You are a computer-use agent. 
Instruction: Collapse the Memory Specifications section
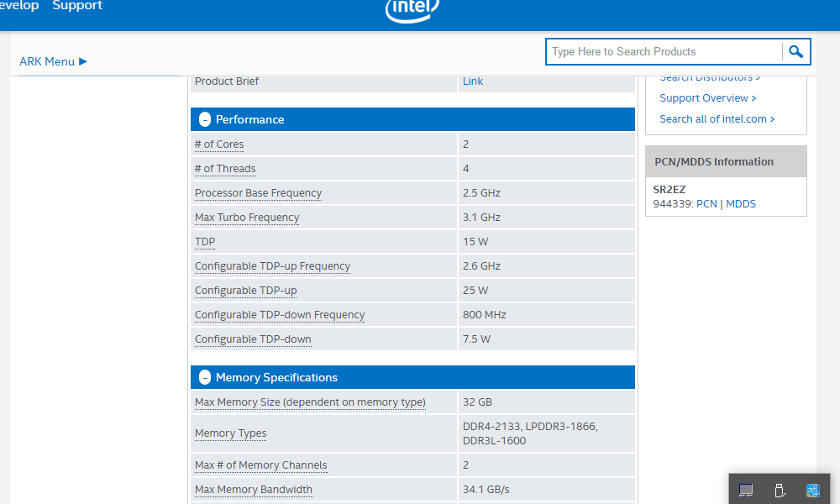point(205,378)
